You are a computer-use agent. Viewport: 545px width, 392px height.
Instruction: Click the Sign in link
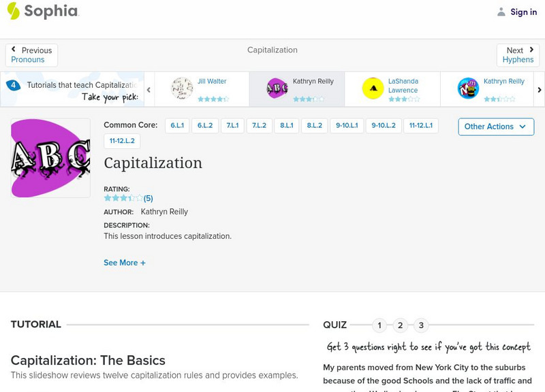pos(523,12)
